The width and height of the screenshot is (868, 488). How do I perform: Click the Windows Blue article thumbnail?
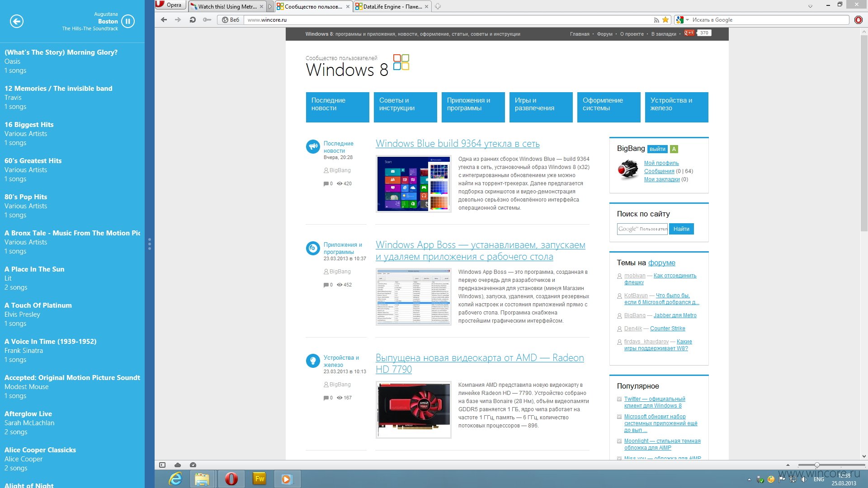click(413, 184)
